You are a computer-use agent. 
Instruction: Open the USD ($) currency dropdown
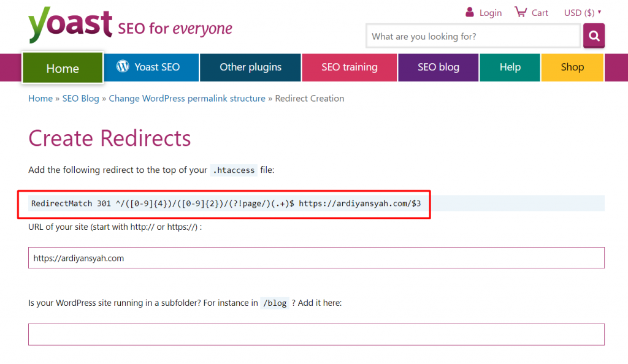pyautogui.click(x=583, y=13)
